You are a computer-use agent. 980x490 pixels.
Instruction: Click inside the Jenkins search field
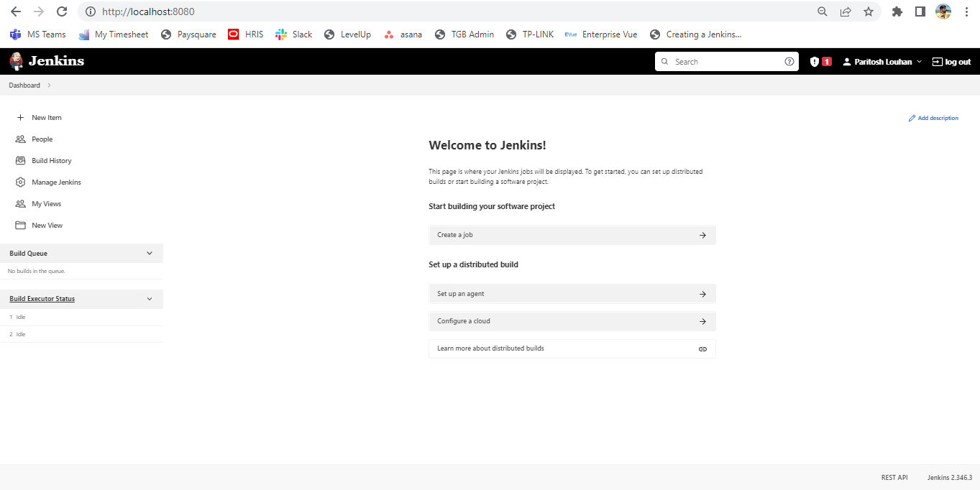coord(719,61)
